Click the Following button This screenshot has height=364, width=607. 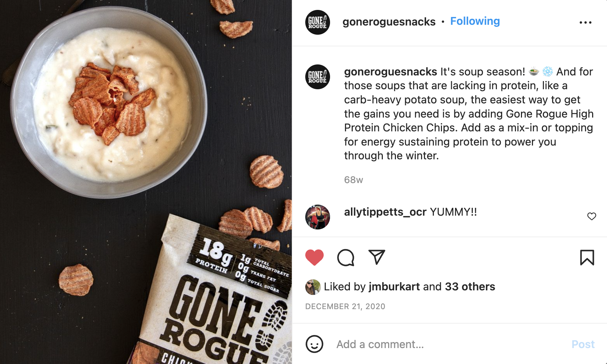pyautogui.click(x=475, y=21)
